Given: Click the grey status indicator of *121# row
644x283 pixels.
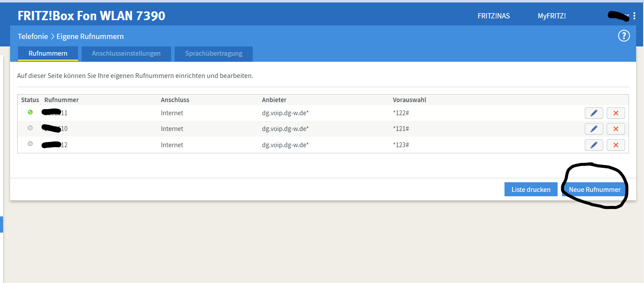Looking at the screenshot, I should [30, 128].
